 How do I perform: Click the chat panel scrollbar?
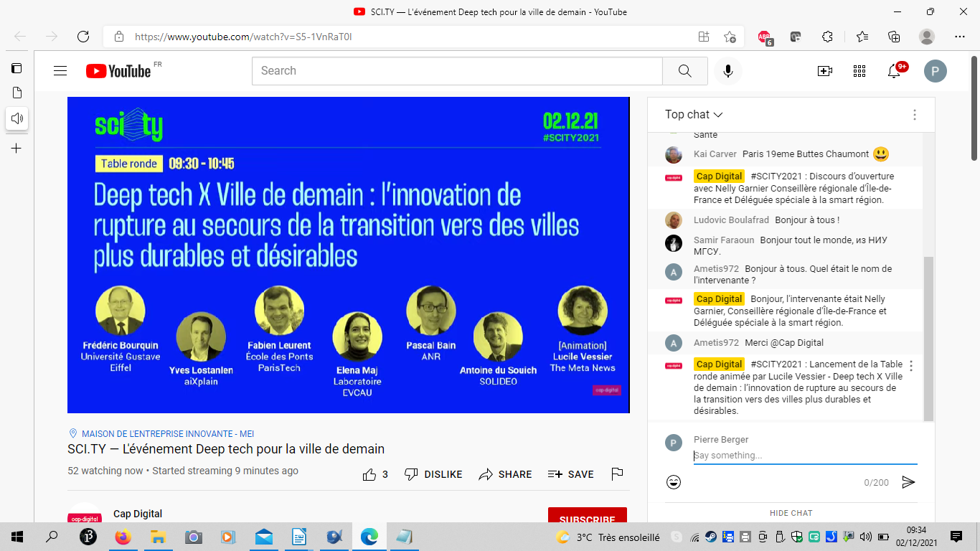click(928, 337)
